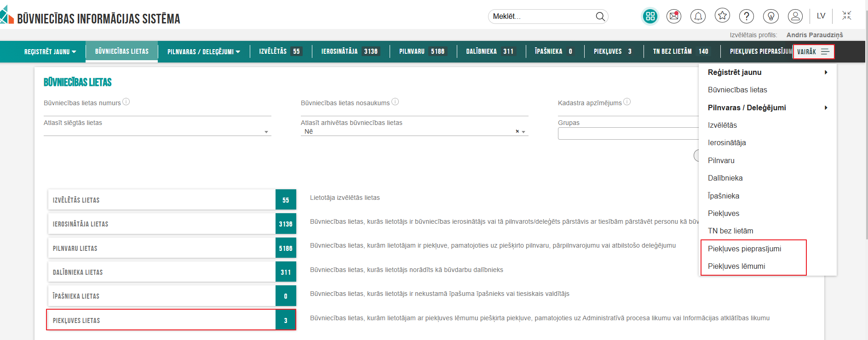This screenshot has width=868, height=340.
Task: Click info icon next to Kadastra apzīmējums
Action: point(627,102)
